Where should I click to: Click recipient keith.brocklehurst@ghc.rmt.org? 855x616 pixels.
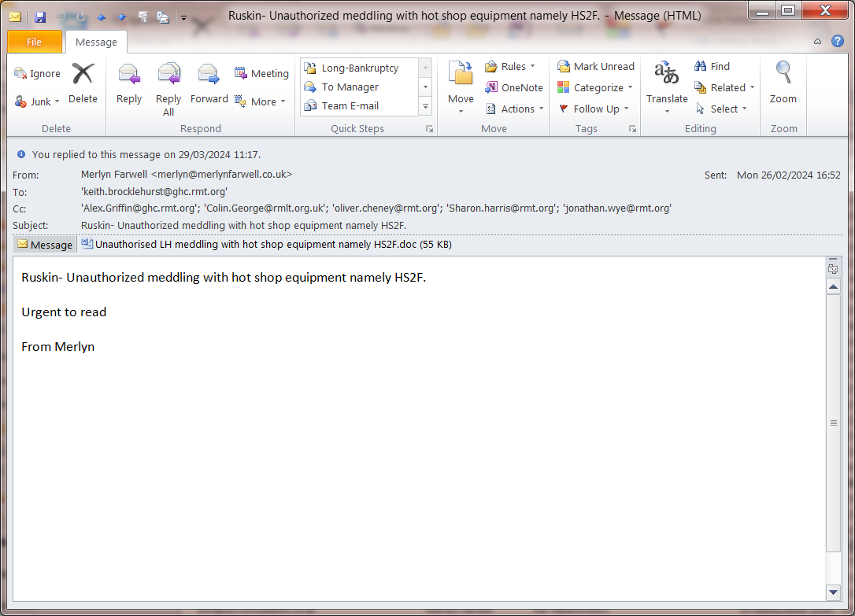(154, 192)
